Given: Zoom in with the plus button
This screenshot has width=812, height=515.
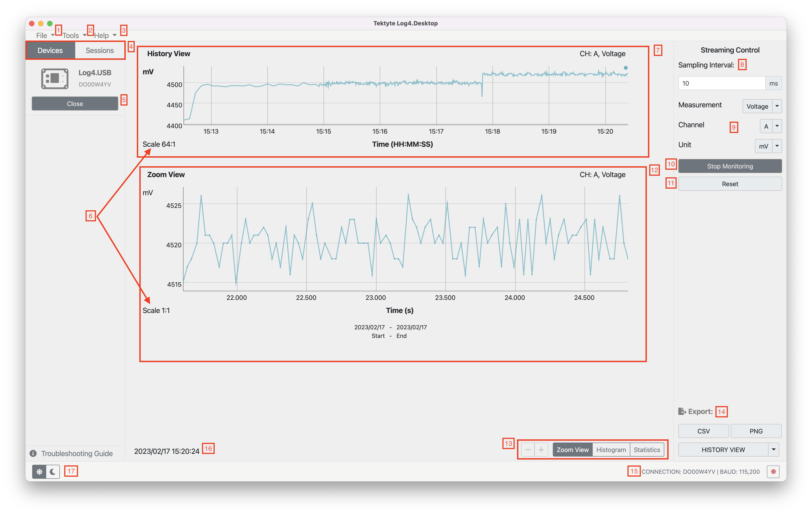Looking at the screenshot, I should pos(541,450).
